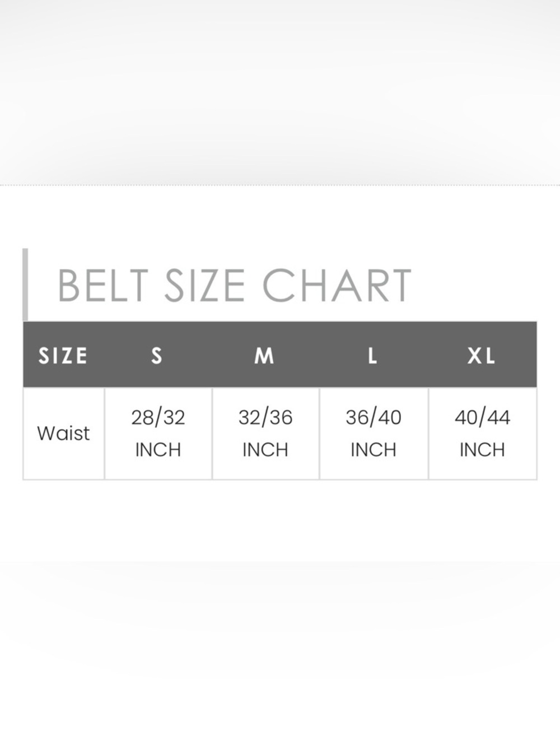The image size is (560, 746).
Task: Click the word SIZE in the chart title
Action: (204, 285)
